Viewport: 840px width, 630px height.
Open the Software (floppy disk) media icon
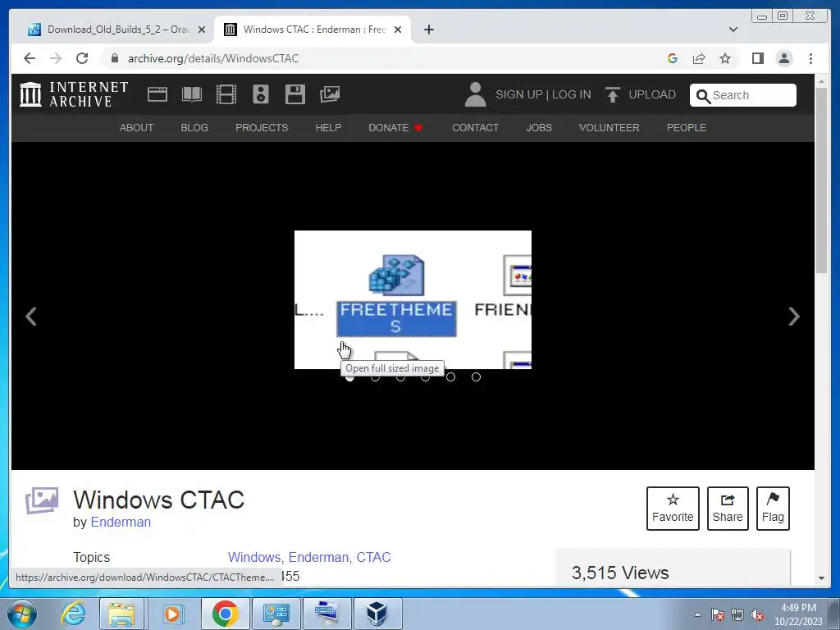pos(294,94)
